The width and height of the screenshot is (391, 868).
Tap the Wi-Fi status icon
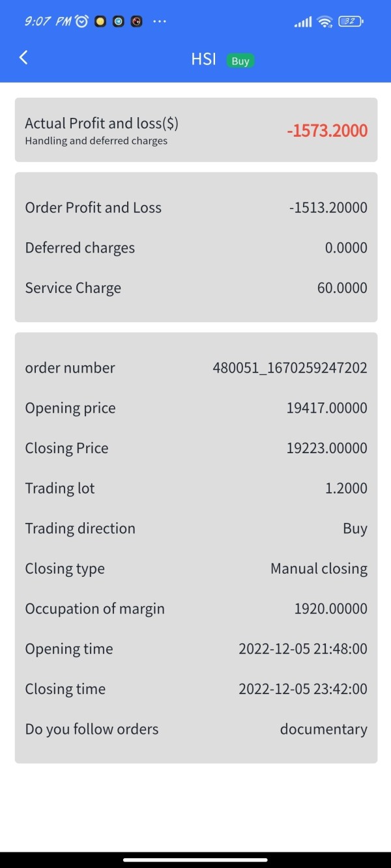(x=325, y=22)
